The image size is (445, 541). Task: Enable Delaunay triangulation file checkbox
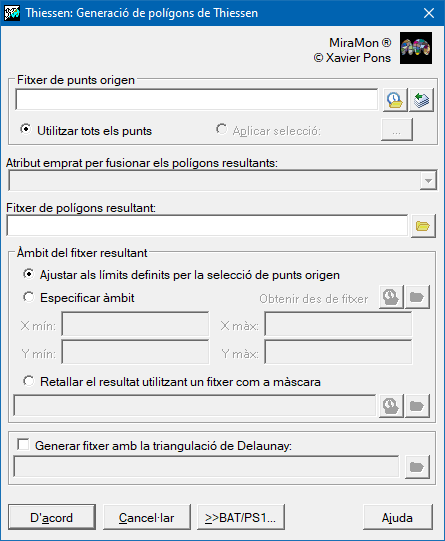click(23, 444)
